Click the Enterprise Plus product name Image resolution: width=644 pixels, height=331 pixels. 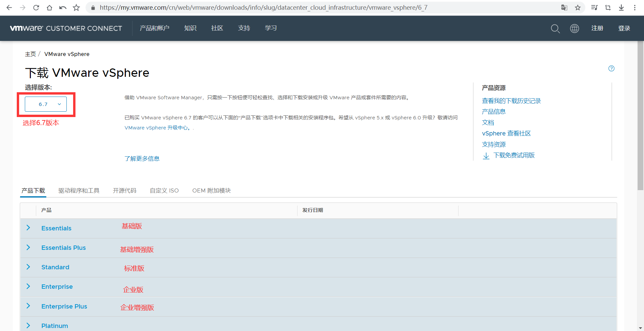click(x=64, y=307)
